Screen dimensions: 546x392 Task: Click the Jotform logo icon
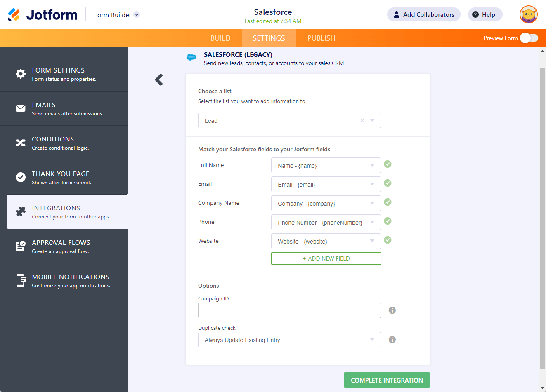point(14,15)
